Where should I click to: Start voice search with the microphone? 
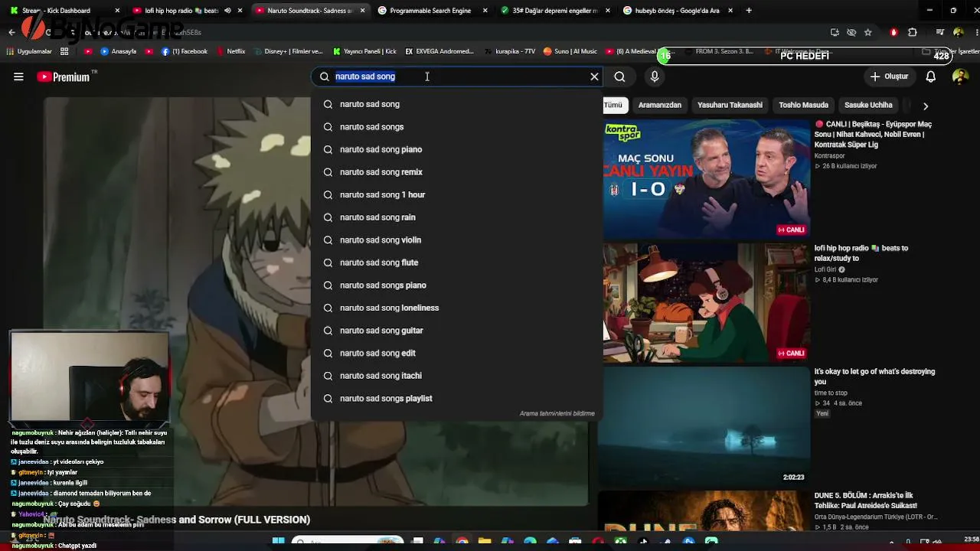pos(655,77)
